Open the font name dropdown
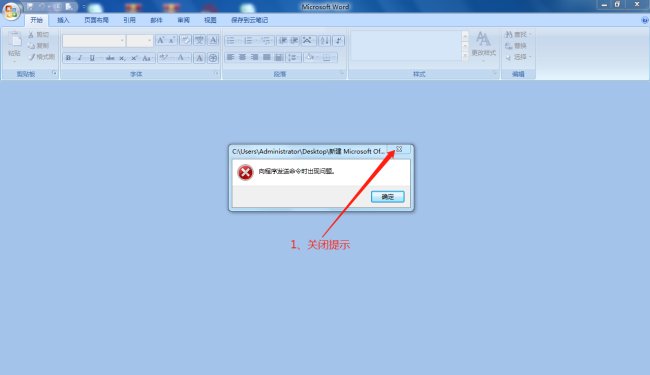650x375 pixels. [x=122, y=41]
